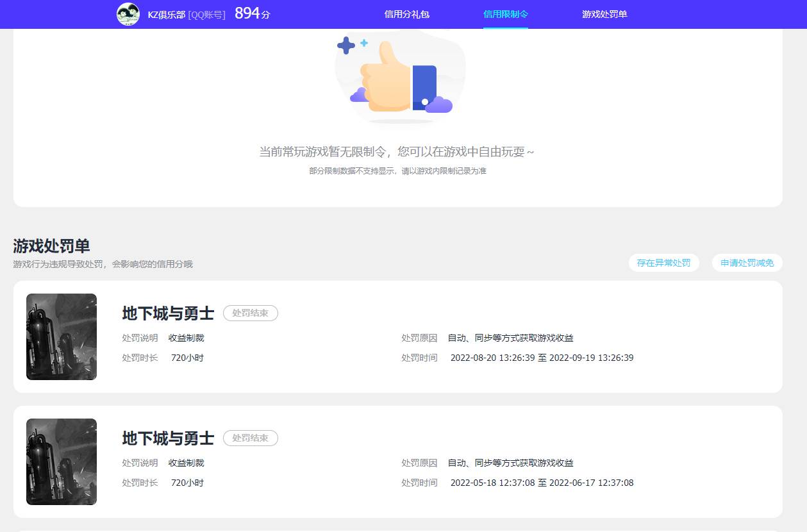Click the QQ账号 label beside the nickname
Image resolution: width=807 pixels, height=532 pixels.
click(x=205, y=15)
